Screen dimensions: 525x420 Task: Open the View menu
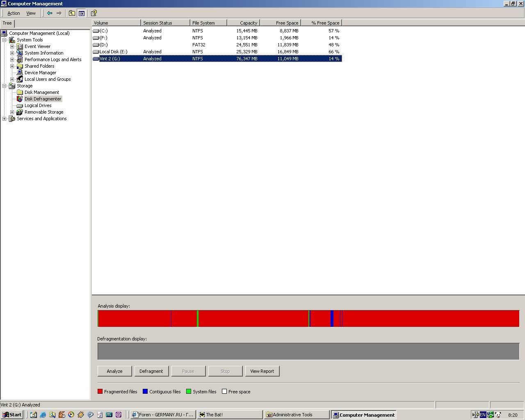31,13
